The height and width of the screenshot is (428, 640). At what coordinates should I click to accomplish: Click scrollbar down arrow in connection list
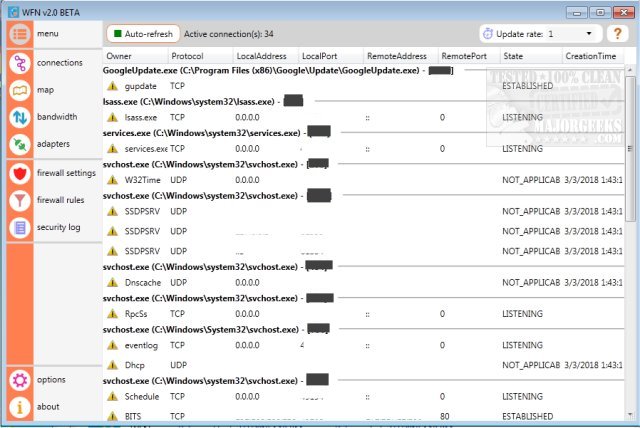[x=630, y=415]
